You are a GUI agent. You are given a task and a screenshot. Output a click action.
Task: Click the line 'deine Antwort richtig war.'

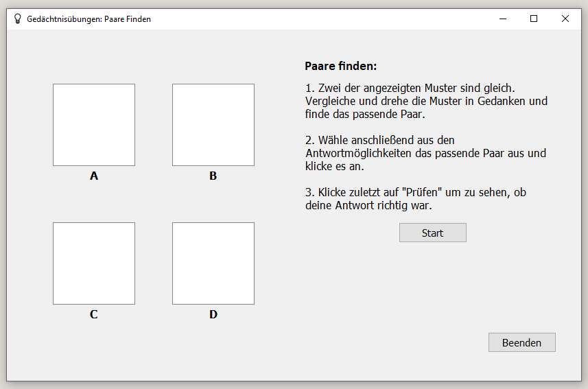click(x=368, y=205)
